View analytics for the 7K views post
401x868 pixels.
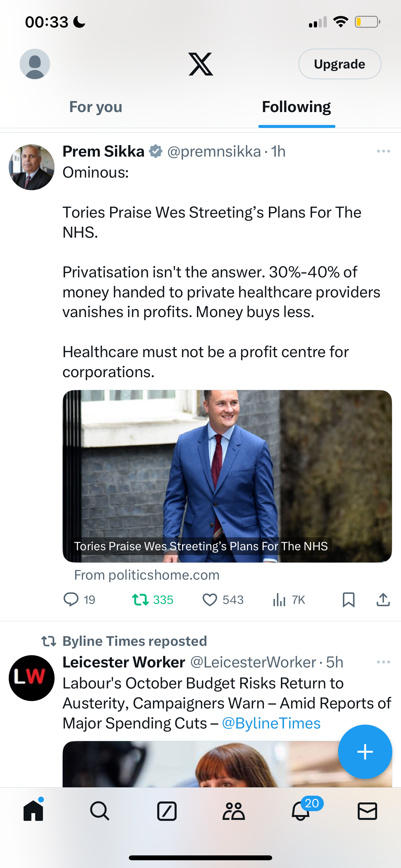point(289,600)
